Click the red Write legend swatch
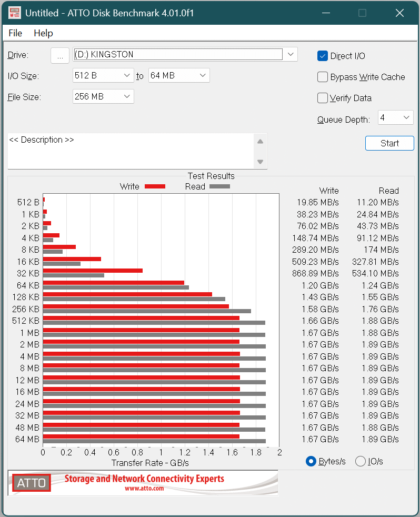This screenshot has width=420, height=517. click(155, 186)
